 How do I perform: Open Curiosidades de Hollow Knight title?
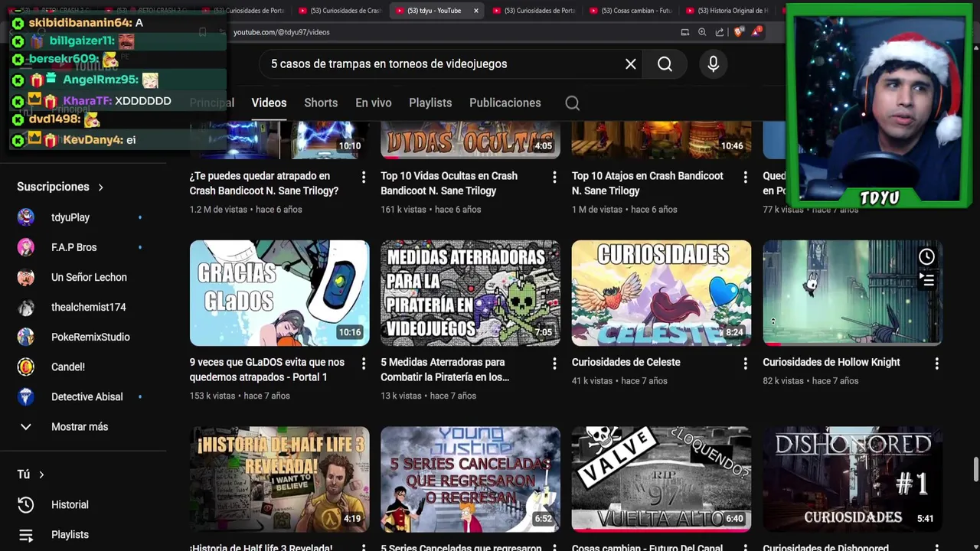click(831, 362)
